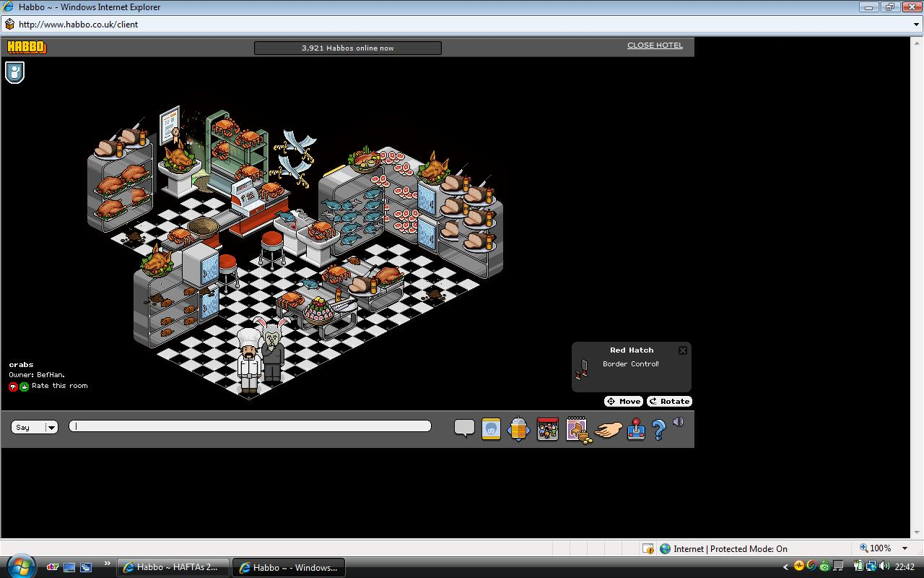924x578 pixels.
Task: Switch to Habbo Windows Internet Explorer taskbar button
Action: pos(289,567)
